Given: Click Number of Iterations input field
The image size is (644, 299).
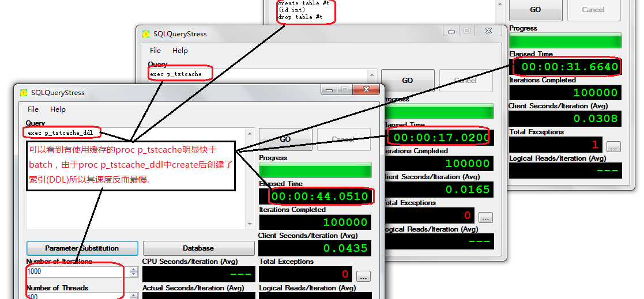Looking at the screenshot, I should (78, 271).
